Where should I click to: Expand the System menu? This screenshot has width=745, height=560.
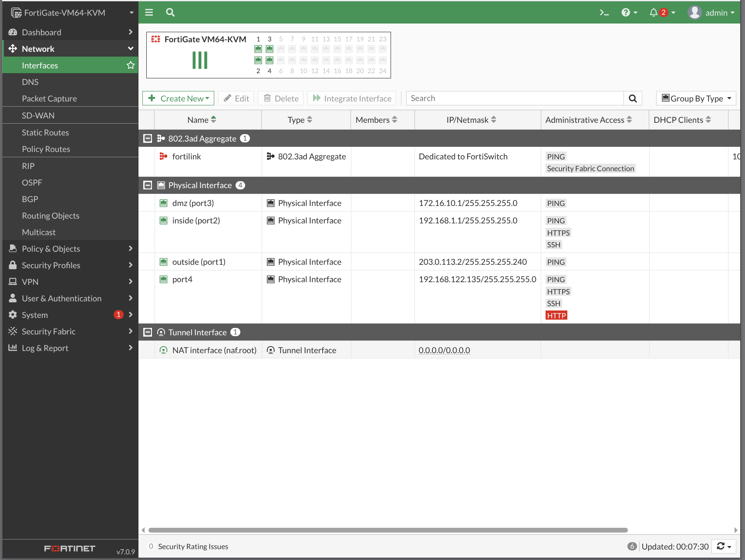point(70,315)
